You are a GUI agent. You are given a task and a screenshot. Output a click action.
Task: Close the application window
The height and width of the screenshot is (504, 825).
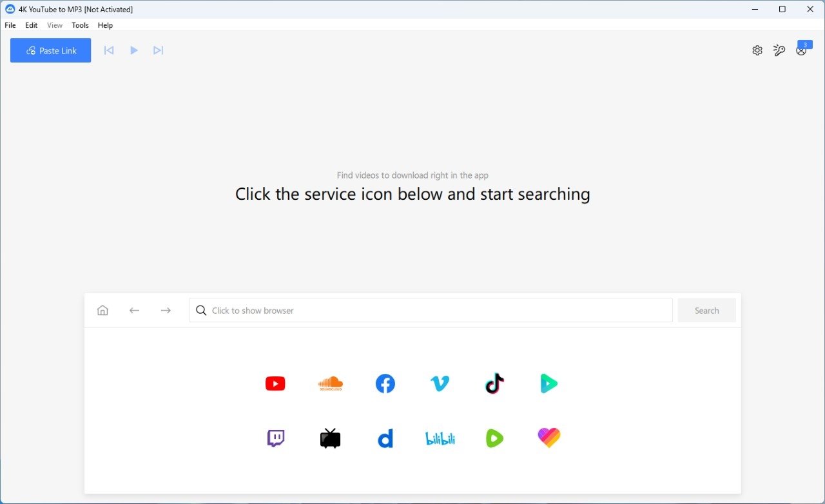[810, 9]
